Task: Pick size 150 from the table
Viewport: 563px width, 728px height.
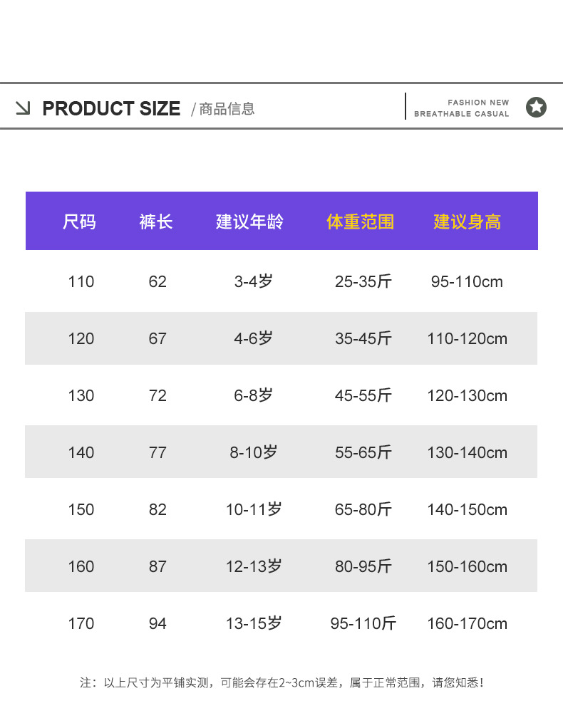Action: click(x=81, y=510)
